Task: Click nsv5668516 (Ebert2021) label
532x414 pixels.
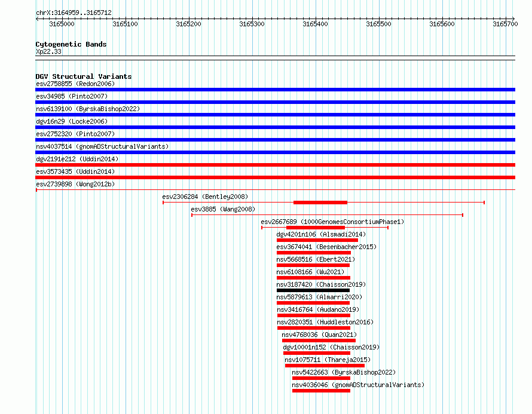Action: click(316, 259)
